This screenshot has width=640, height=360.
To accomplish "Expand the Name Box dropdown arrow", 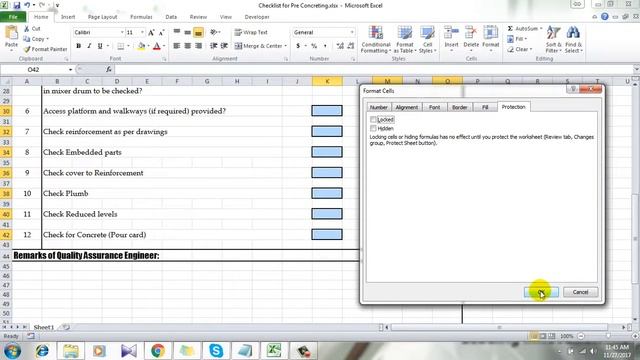I will (x=70, y=70).
